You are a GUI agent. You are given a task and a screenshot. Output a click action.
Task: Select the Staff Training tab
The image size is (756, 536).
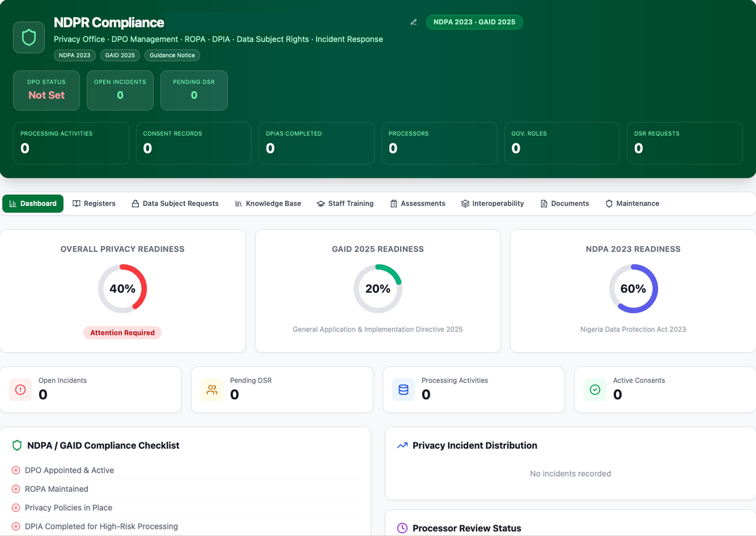(345, 203)
